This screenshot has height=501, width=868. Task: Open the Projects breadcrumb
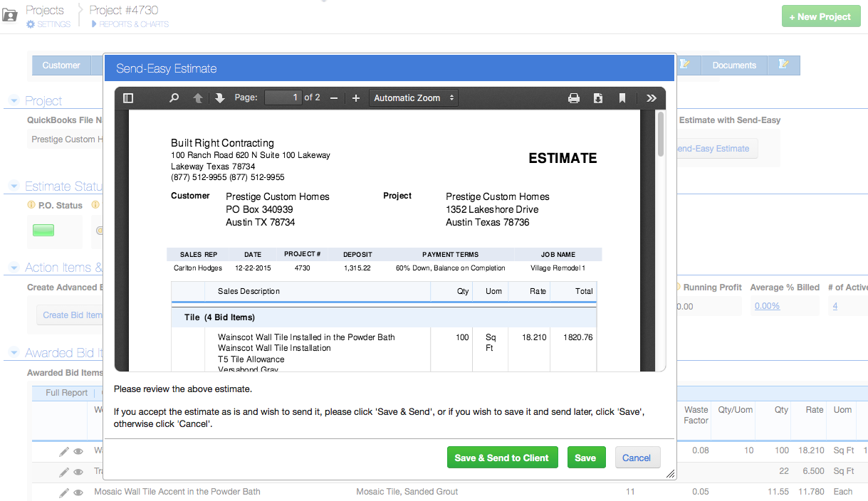[45, 10]
